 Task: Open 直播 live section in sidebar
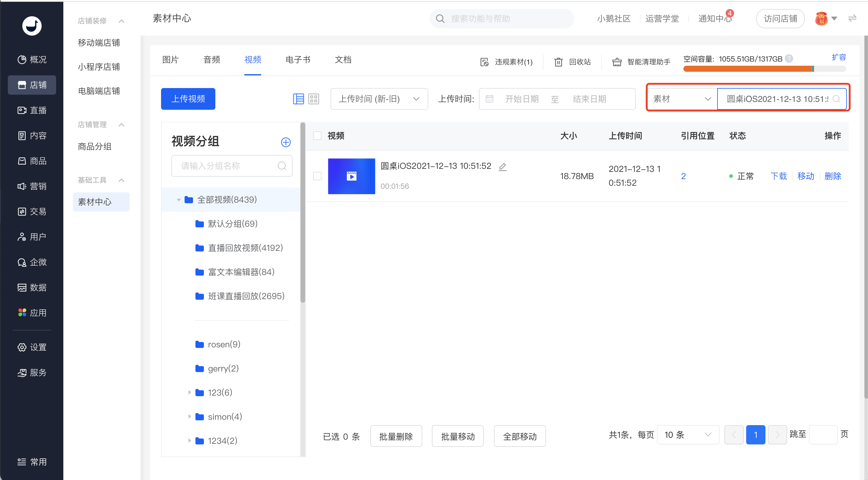(x=32, y=110)
